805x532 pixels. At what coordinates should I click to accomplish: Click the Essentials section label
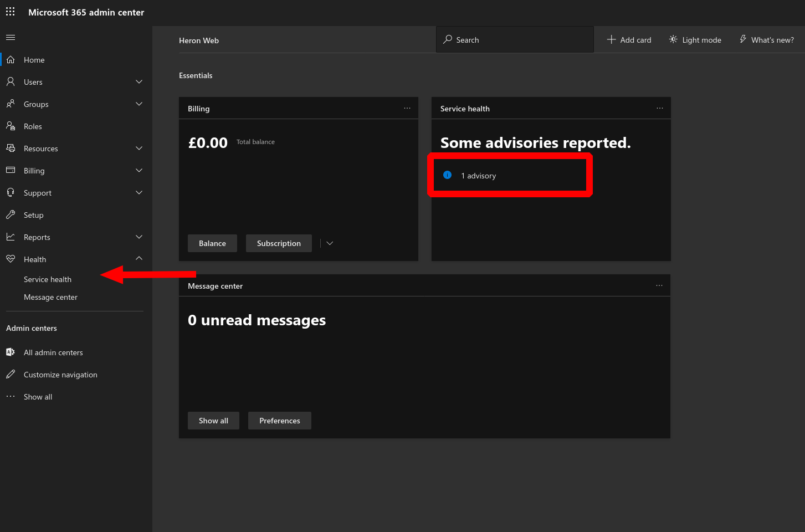pos(196,75)
